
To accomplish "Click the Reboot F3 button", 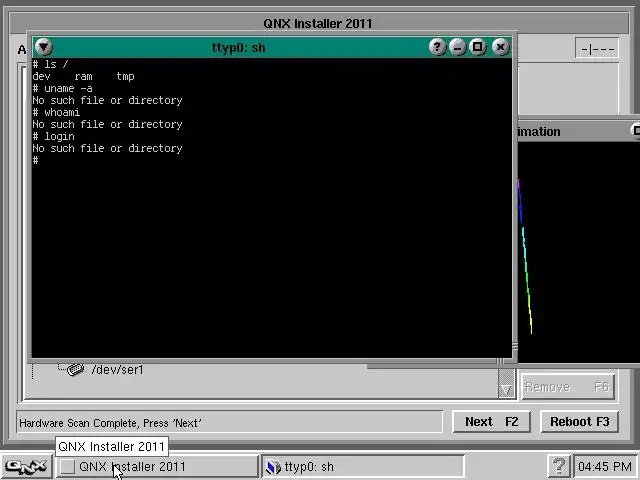I will [579, 421].
